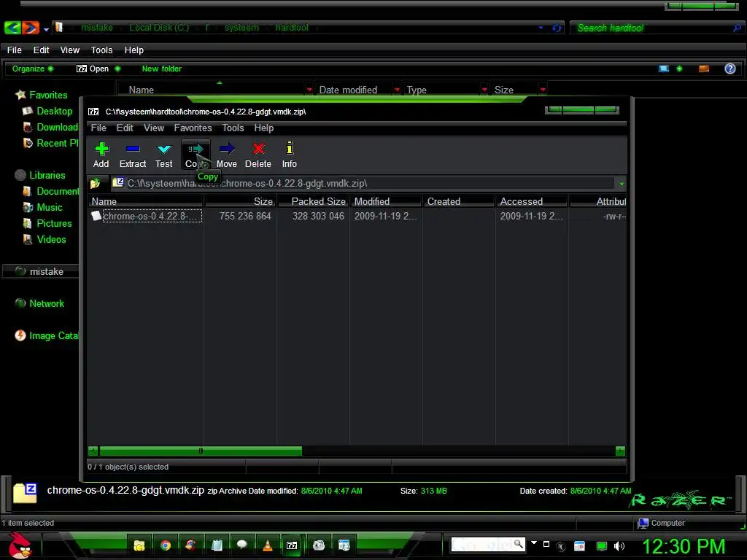Open Explorer's File menu
The image size is (747, 560).
15,50
